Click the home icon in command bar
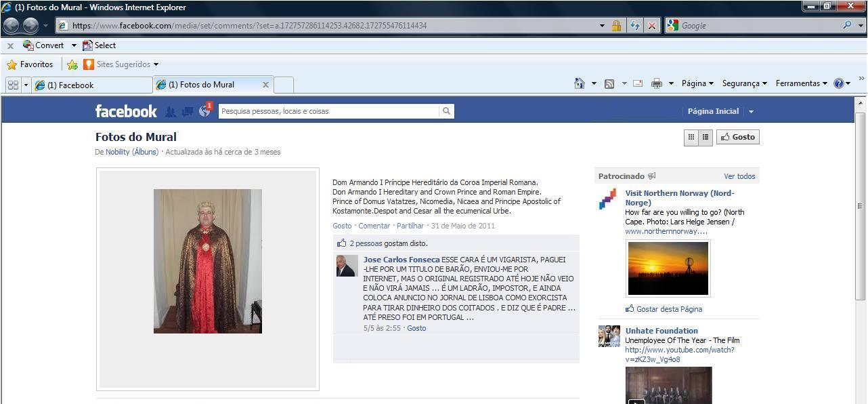Screen dimensions: 868x404 click(579, 83)
